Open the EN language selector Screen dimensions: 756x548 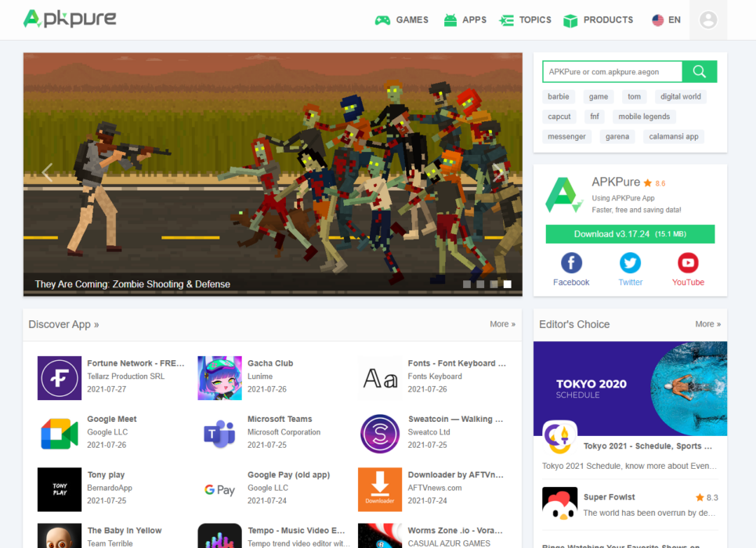coord(666,20)
